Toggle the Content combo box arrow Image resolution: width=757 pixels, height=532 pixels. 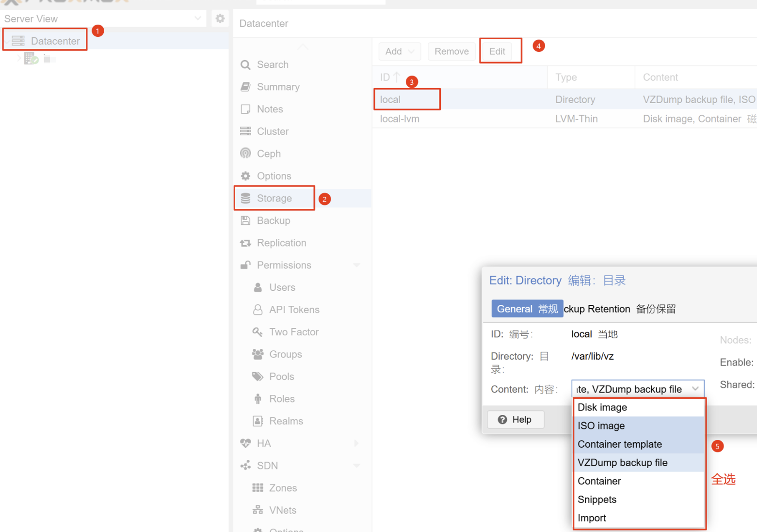[695, 389]
